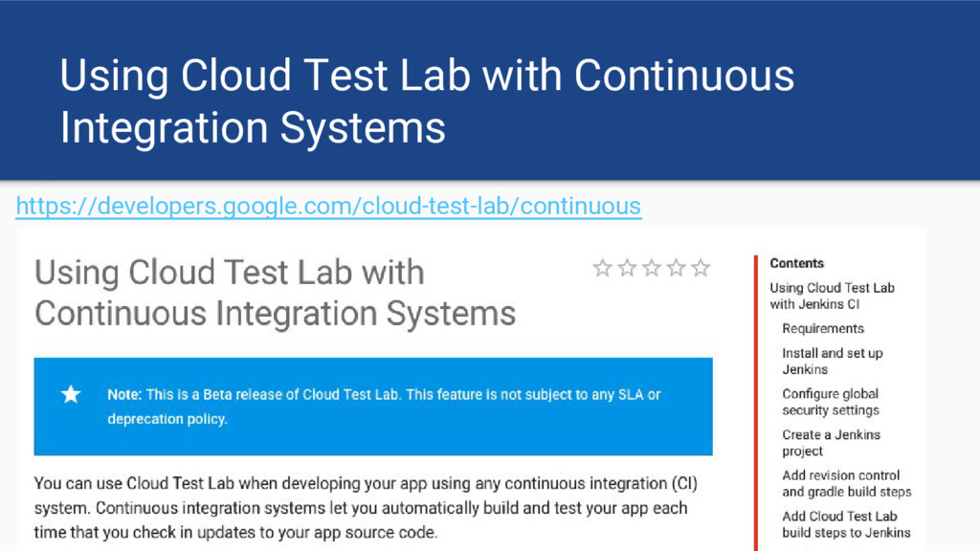Go to Add Cloud Test Lab build steps
The width and height of the screenshot is (980, 551).
coord(846,524)
